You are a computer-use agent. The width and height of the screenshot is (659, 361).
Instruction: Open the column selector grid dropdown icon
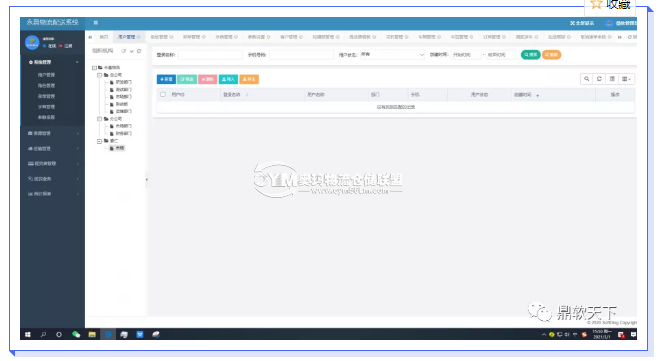[626, 79]
